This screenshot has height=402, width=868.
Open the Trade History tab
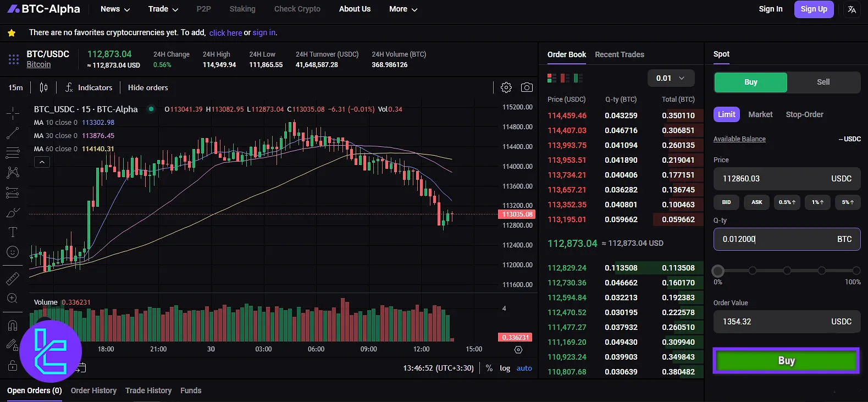tap(148, 390)
